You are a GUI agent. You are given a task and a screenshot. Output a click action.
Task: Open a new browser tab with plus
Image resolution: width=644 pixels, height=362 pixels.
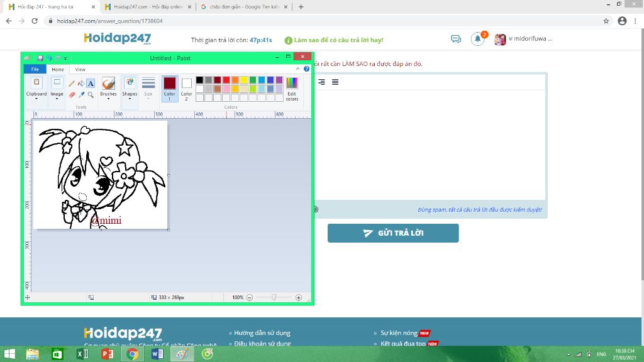click(x=301, y=6)
